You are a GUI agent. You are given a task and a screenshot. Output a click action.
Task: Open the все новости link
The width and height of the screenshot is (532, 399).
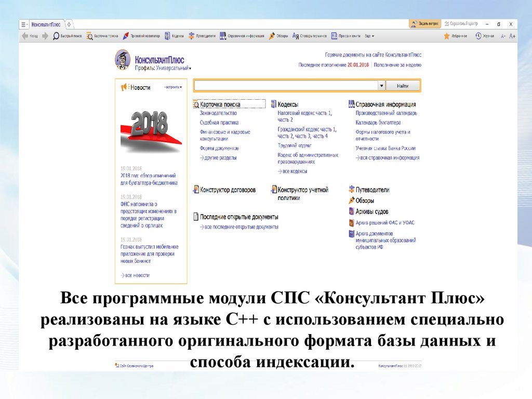coord(135,275)
